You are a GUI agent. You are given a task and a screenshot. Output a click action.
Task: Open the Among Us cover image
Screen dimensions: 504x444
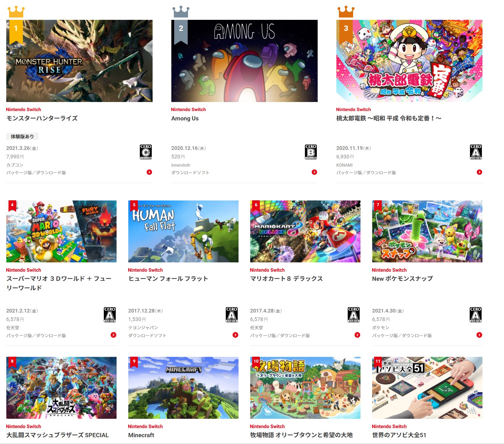244,61
